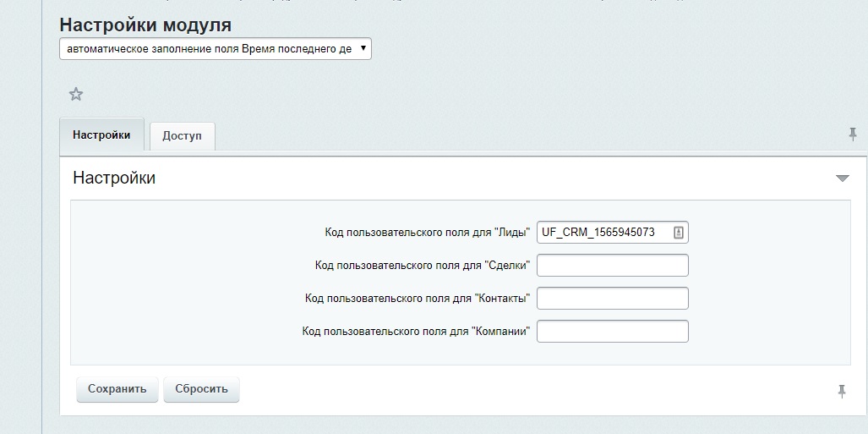Viewport: 868px width, 434px height.
Task: Collapse the Настройки section triangle
Action: (842, 179)
